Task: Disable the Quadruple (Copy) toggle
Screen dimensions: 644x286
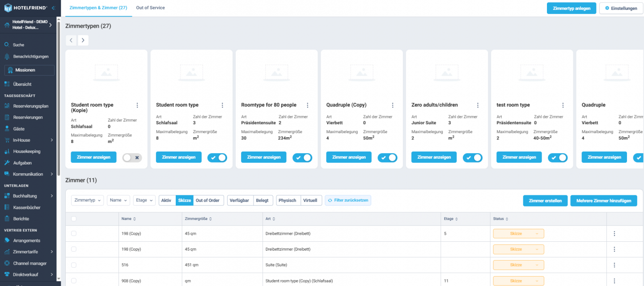Action: pyautogui.click(x=387, y=157)
